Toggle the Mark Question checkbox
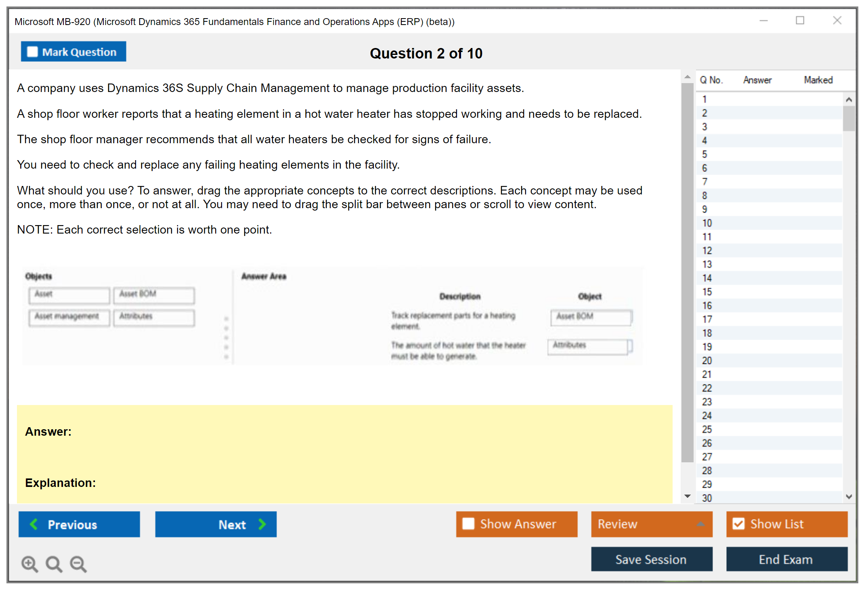Viewport: 868px width, 593px height. coord(32,52)
